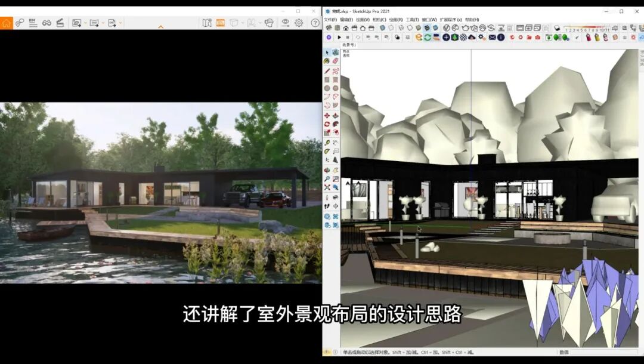This screenshot has height=364, width=644.
Task: Open the 窗口(W) menu in SketchUp
Action: pos(429,19)
